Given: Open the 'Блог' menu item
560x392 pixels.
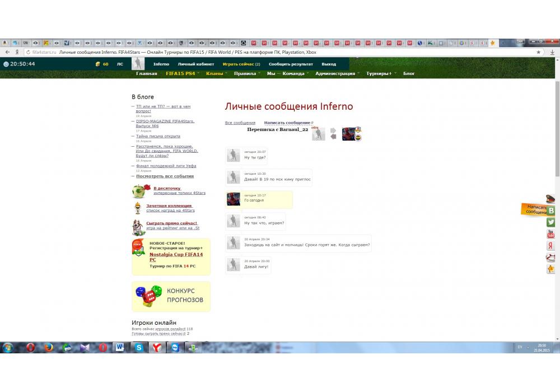Looking at the screenshot, I should tap(409, 73).
